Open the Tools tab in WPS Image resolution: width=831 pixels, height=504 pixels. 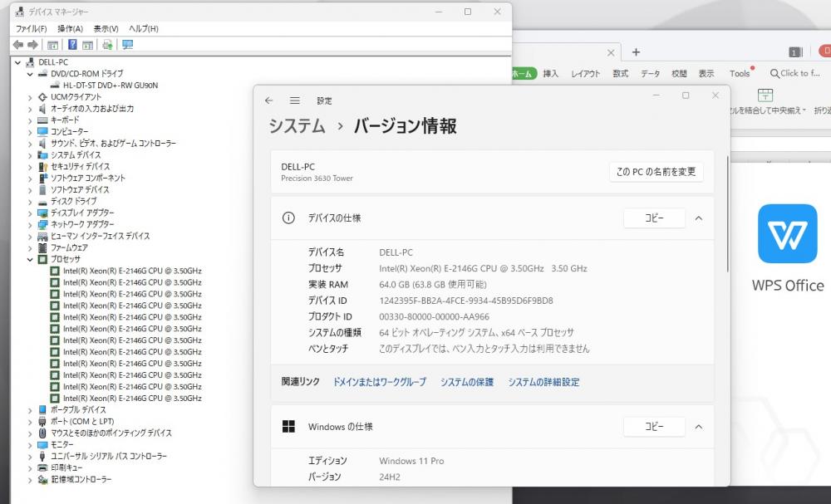click(740, 74)
